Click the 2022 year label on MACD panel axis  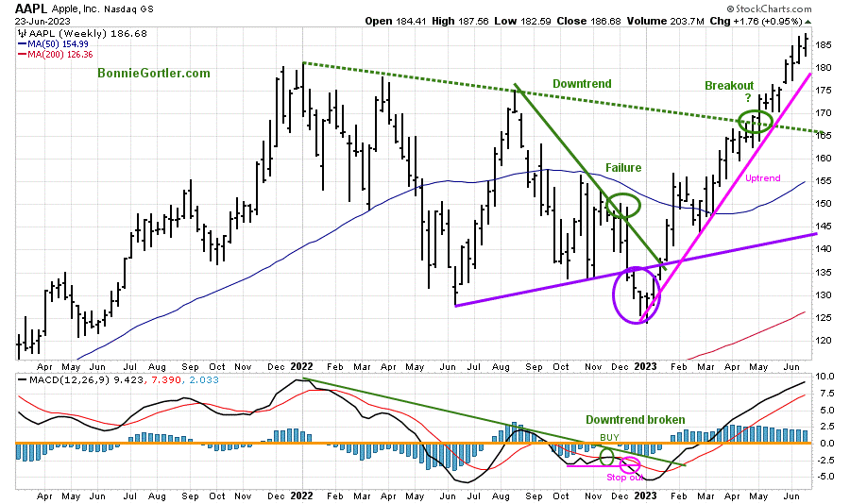301,496
